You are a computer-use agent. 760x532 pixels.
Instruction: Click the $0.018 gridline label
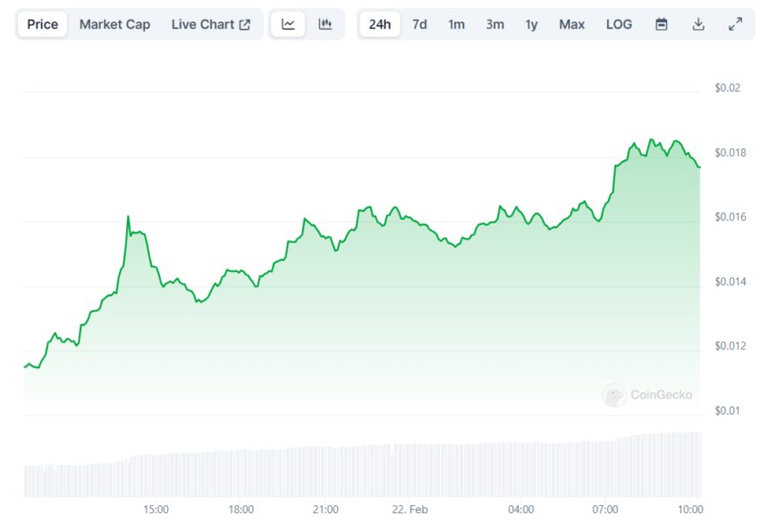[730, 153]
